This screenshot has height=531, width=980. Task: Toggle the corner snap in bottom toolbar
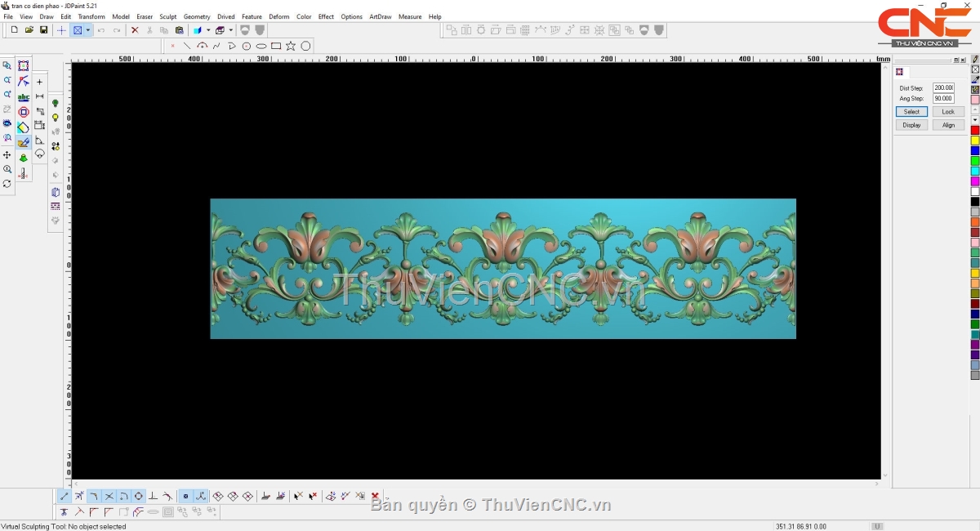94,496
